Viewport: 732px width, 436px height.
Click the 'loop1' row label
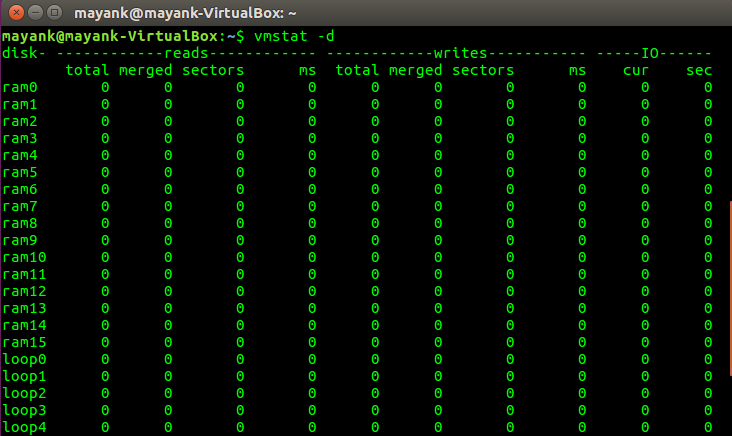point(24,377)
